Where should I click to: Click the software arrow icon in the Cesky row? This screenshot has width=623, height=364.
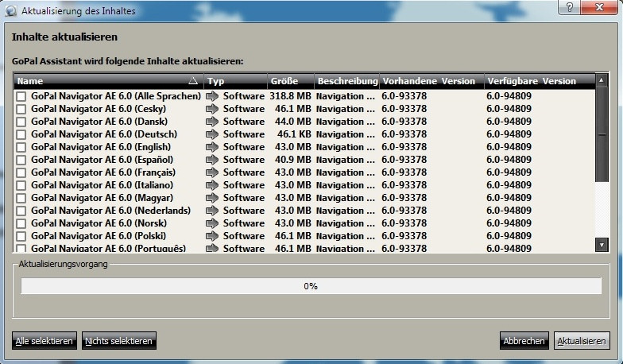[x=212, y=109]
